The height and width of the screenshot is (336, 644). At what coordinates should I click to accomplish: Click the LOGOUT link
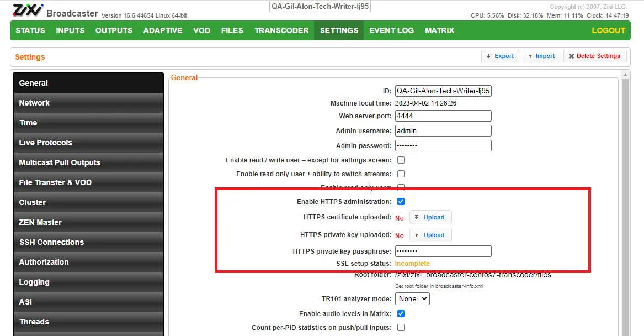click(608, 30)
